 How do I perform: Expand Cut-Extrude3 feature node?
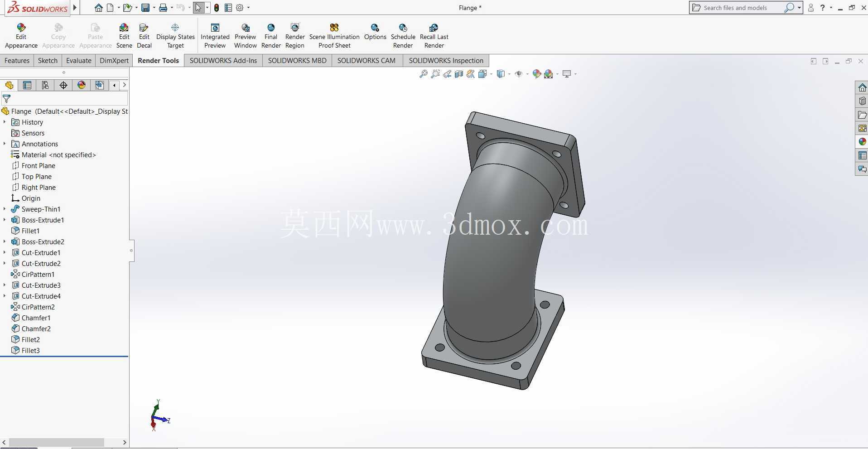[5, 285]
